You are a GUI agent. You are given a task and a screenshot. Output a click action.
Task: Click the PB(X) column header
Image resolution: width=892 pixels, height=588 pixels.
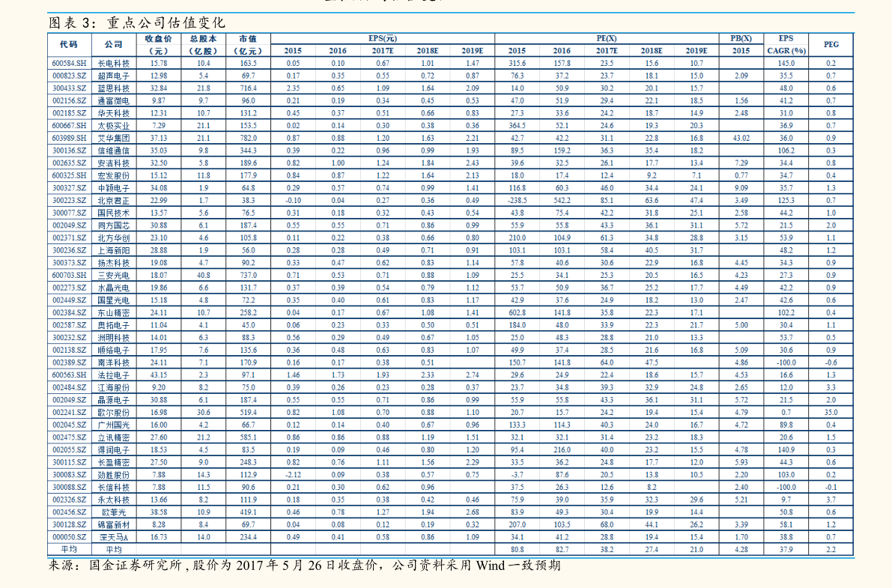point(741,39)
